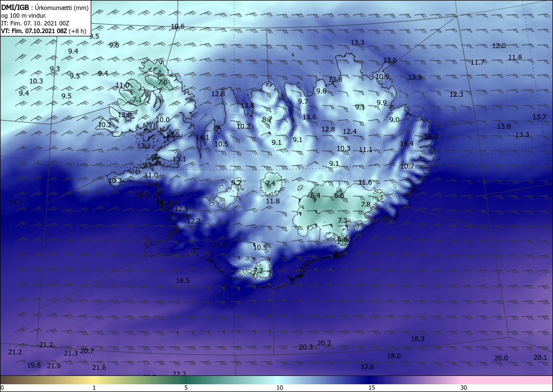Click the colorbar tick label "30"
The height and width of the screenshot is (392, 553).
(464, 388)
